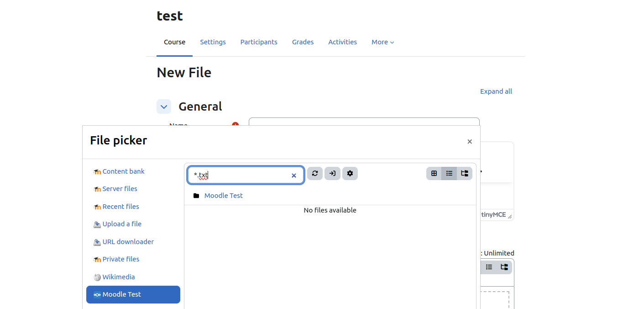Click the New File heading

(184, 73)
